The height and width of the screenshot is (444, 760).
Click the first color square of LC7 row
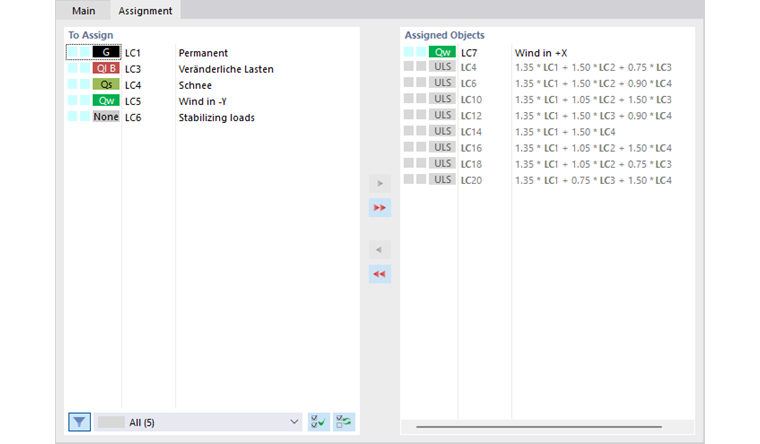[409, 52]
